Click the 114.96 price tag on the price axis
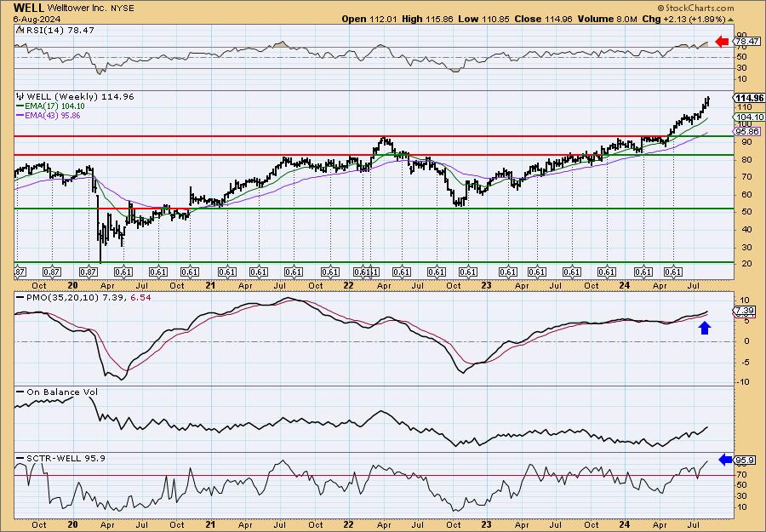This screenshot has width=766, height=532. tap(749, 98)
